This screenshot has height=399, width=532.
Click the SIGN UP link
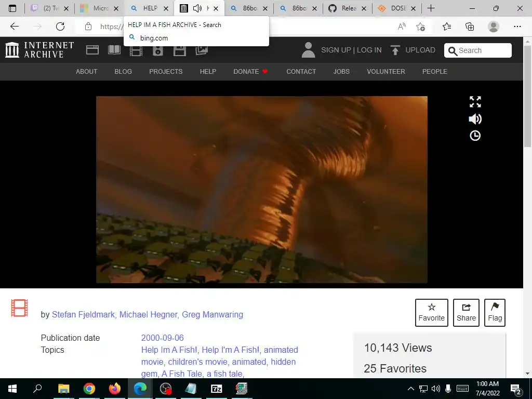336,50
